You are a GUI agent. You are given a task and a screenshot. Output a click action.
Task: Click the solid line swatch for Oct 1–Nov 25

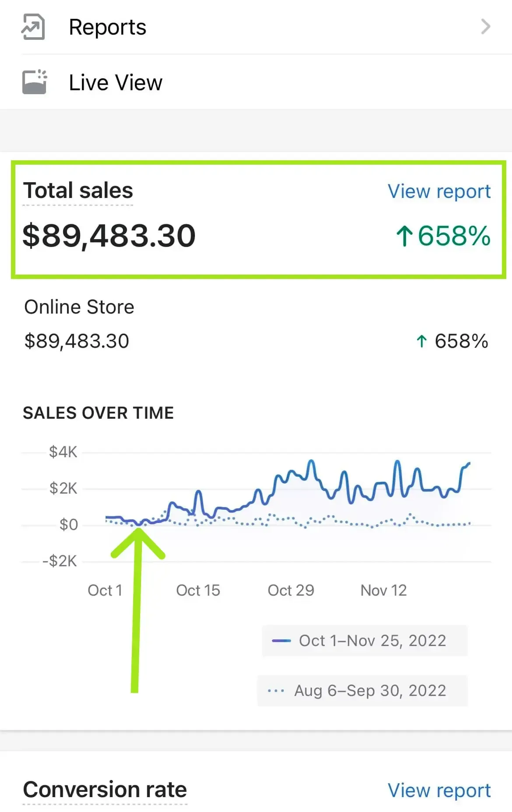[x=281, y=641]
